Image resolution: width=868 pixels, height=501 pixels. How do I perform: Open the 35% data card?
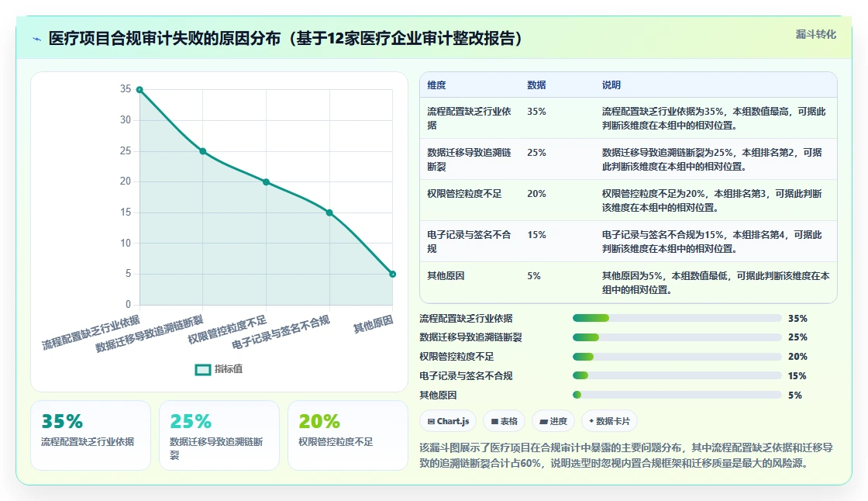click(91, 436)
